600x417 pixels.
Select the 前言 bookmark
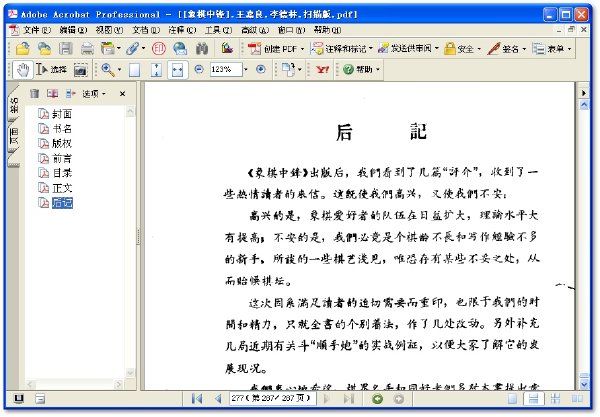click(62, 158)
